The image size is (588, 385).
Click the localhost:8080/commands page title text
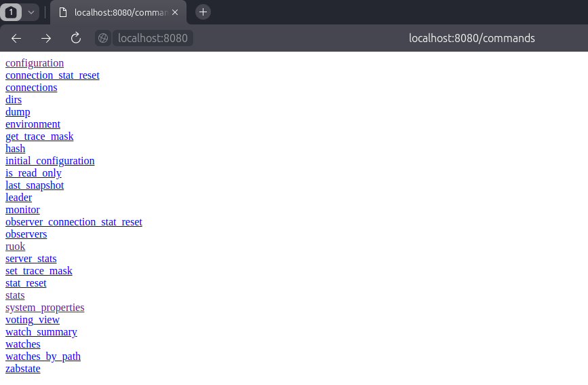[x=472, y=38]
